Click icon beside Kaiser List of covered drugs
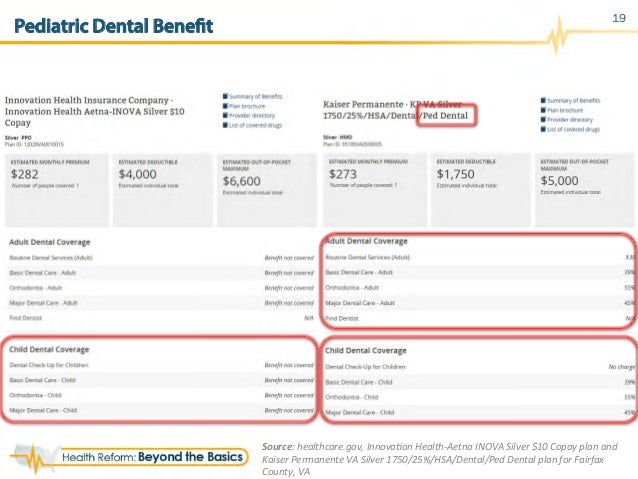This screenshot has width=638, height=479. point(543,129)
